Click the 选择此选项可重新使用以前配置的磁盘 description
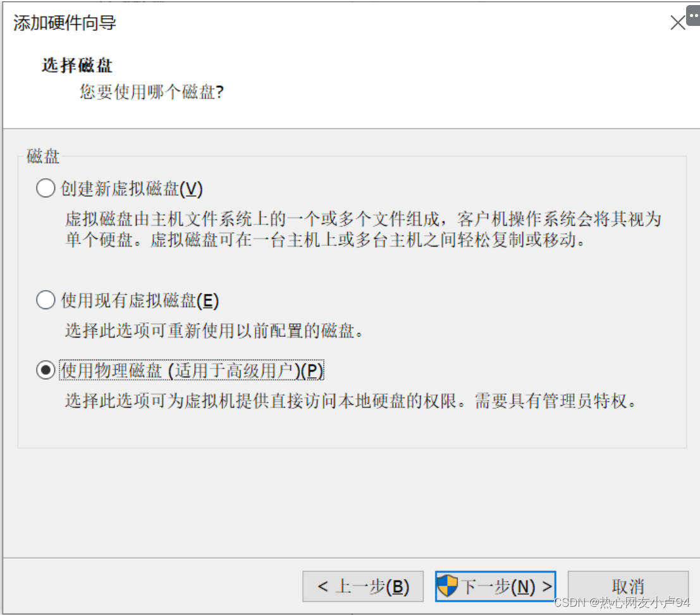700x615 pixels. 215,331
